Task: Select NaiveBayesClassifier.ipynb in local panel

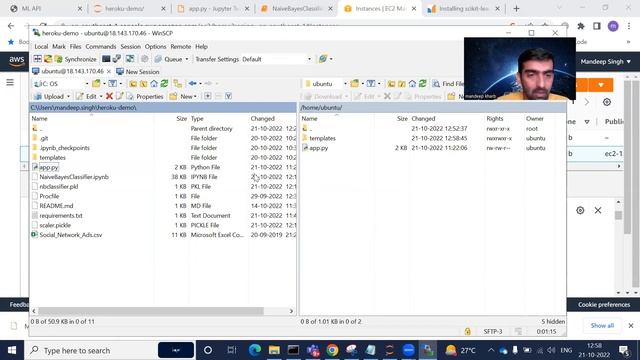Action: (74, 177)
